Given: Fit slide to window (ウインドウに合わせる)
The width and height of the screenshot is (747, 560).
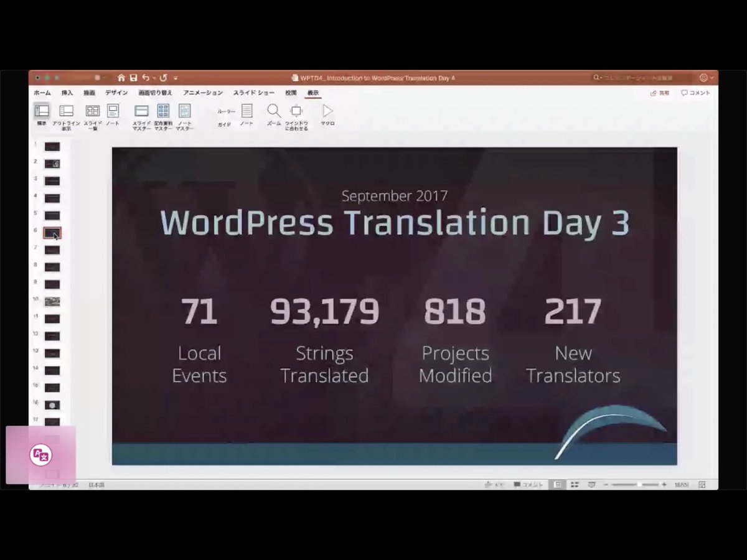Looking at the screenshot, I should 296,111.
